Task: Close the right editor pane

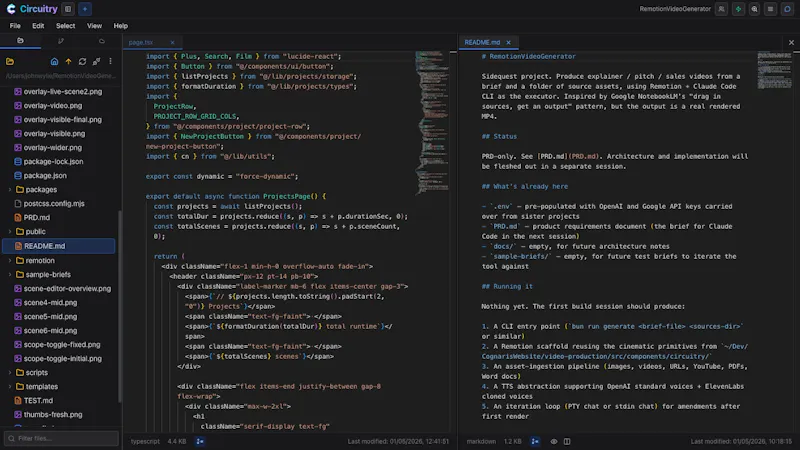Action: pyautogui.click(x=791, y=42)
